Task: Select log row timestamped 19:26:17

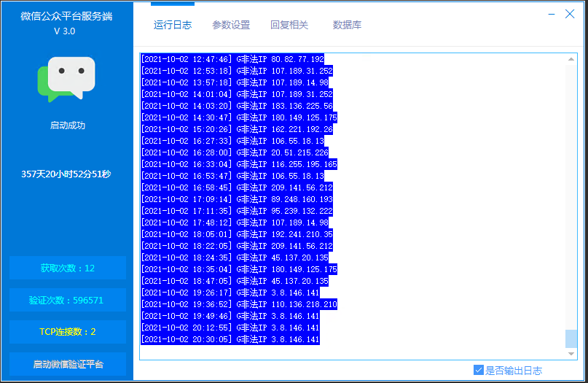Action: click(x=230, y=292)
